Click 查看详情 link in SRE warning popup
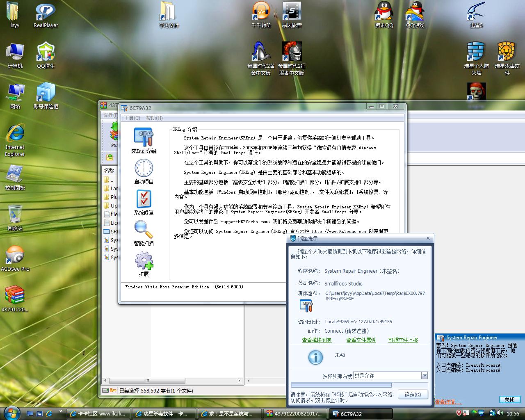 (x=448, y=402)
